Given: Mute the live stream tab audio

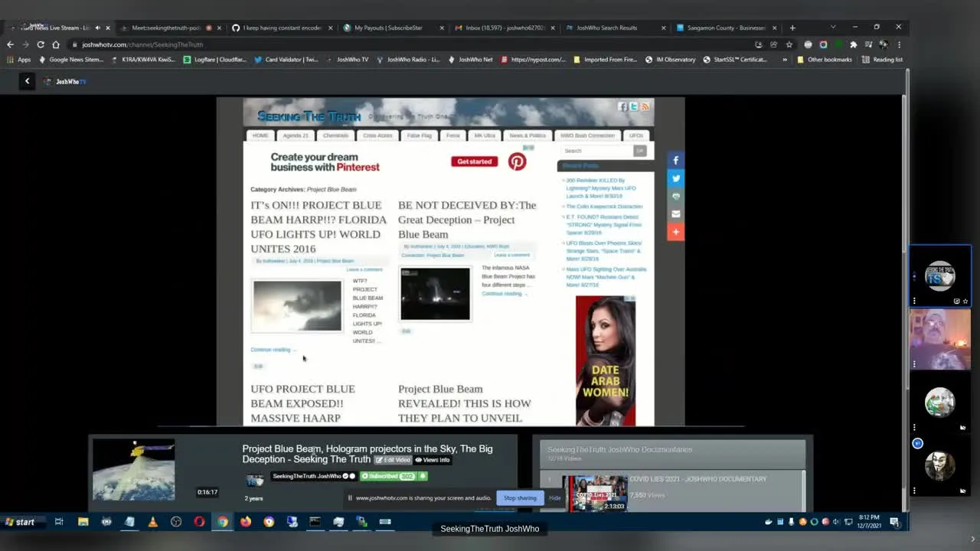Looking at the screenshot, I should [97, 28].
